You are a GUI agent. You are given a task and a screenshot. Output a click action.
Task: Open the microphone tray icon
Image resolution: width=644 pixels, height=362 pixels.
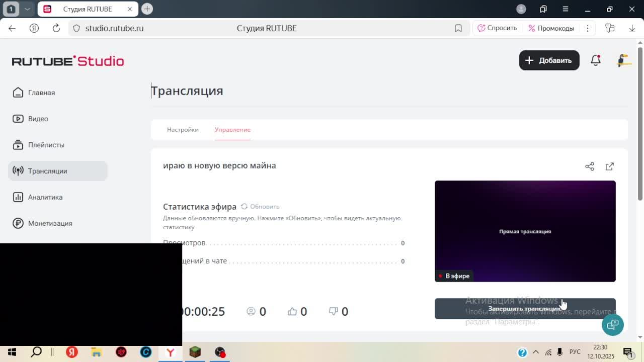[559, 352]
